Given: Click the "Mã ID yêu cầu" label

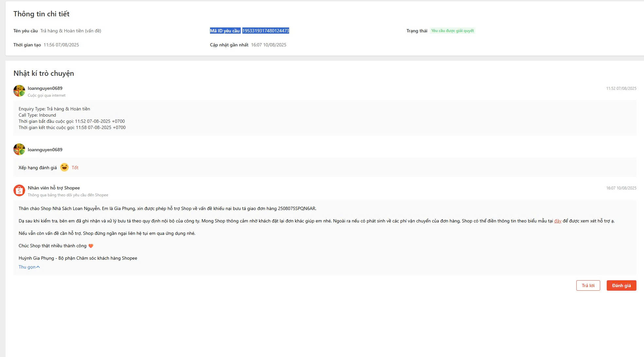Looking at the screenshot, I should pyautogui.click(x=225, y=31).
